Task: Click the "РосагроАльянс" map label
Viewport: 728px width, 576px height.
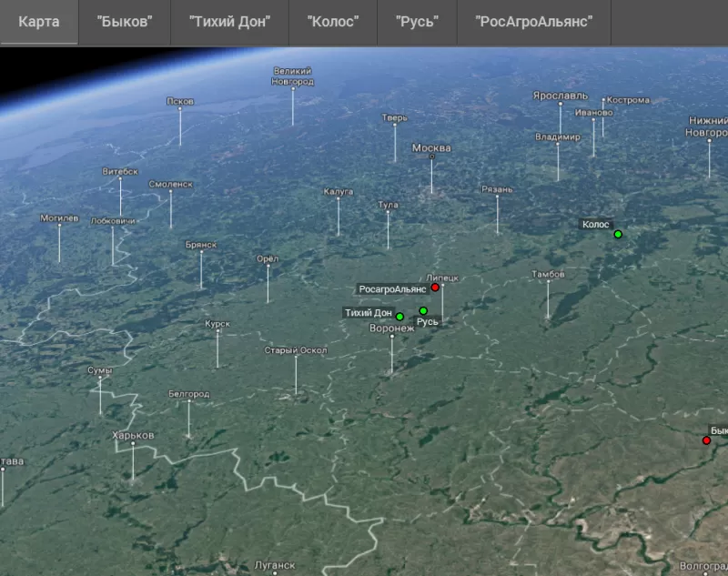Action: click(392, 288)
